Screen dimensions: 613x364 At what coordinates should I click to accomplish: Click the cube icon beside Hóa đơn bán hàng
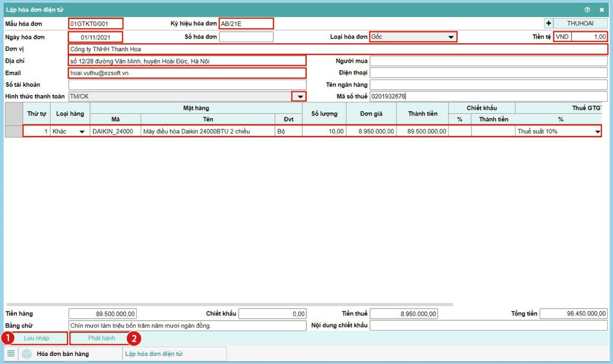(27, 354)
